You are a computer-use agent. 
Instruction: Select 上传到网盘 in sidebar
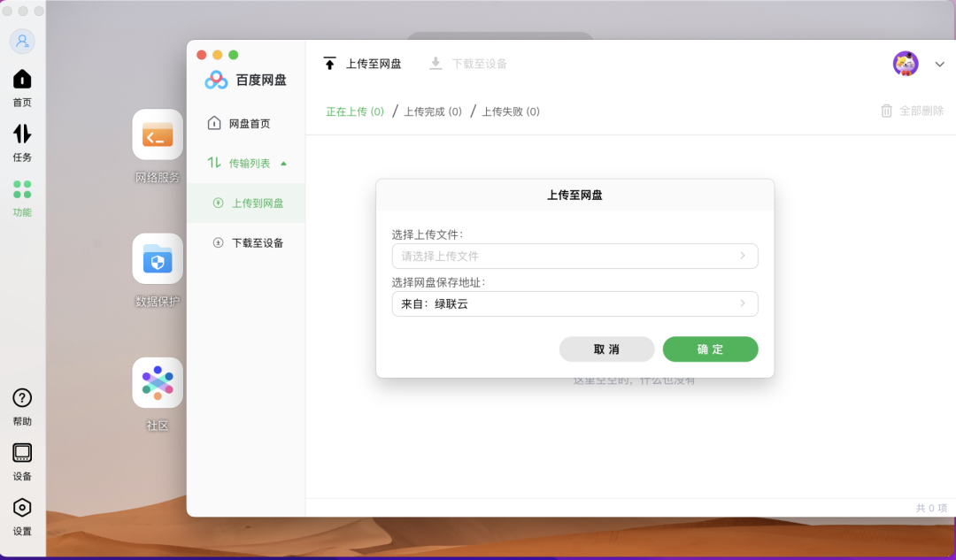pos(246,203)
